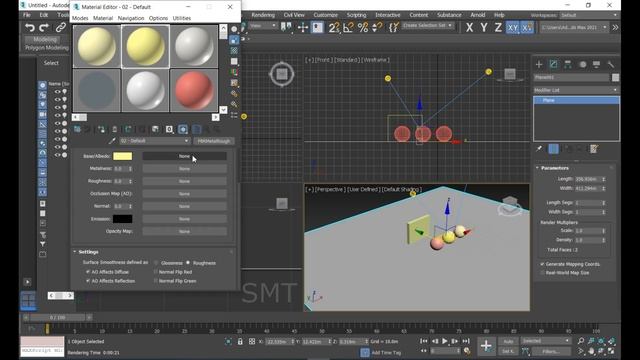Click Metalness map None button
The image size is (640, 360).
[x=184, y=169]
